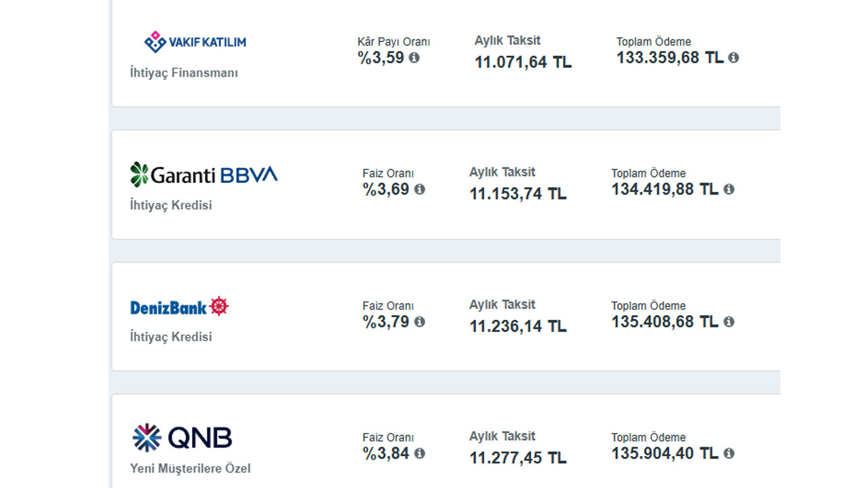This screenshot has height=488, width=868.
Task: Click info icon next to %3,59 rate
Action: coord(414,58)
